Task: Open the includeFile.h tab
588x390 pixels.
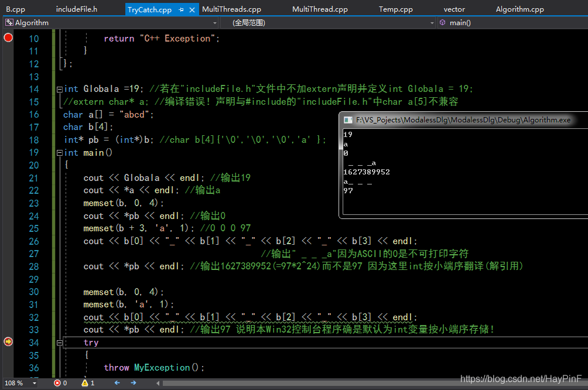Action: click(77, 9)
